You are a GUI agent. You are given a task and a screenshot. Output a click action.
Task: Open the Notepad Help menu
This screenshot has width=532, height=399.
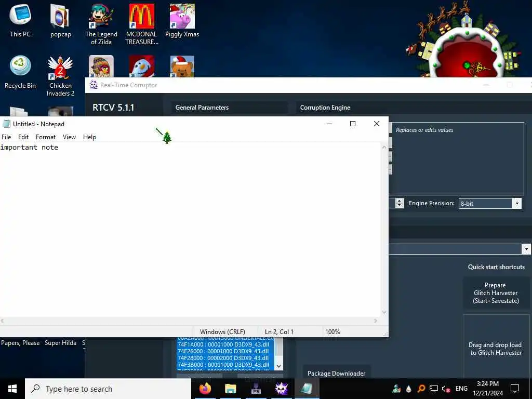pyautogui.click(x=89, y=137)
